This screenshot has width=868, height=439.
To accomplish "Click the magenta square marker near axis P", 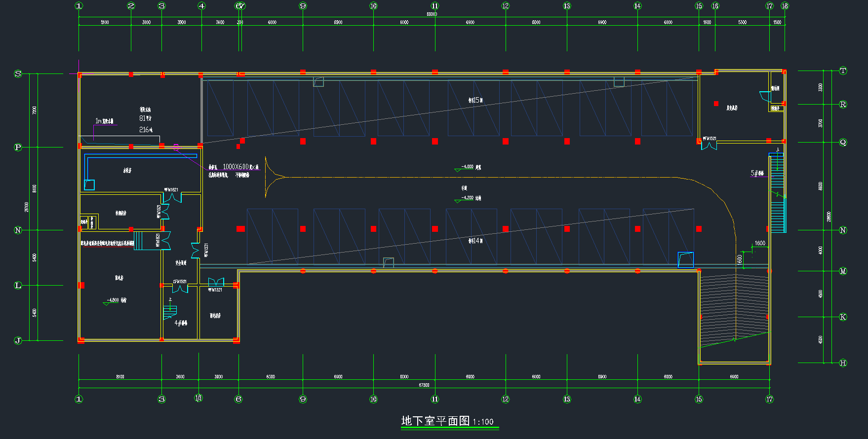I will coord(176,147).
